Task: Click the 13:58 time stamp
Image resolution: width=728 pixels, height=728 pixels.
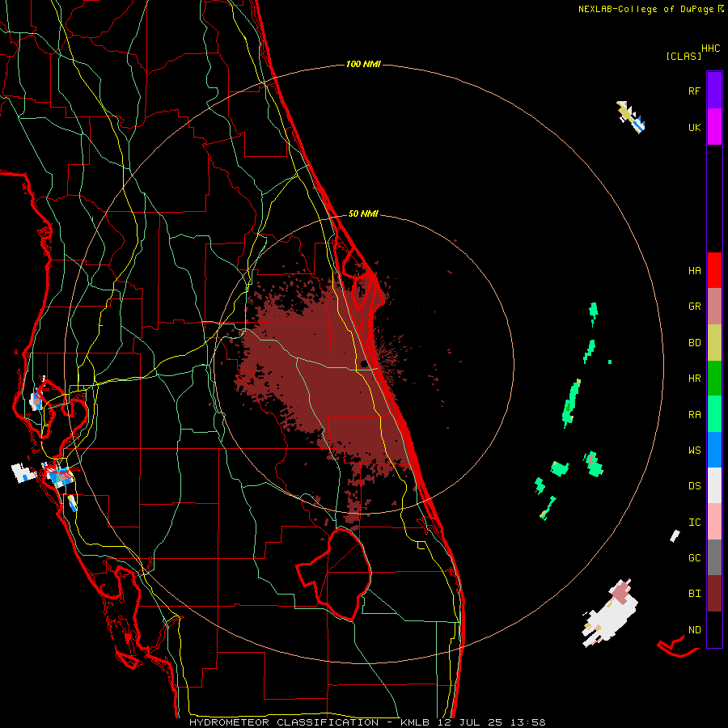Action: pos(528,722)
